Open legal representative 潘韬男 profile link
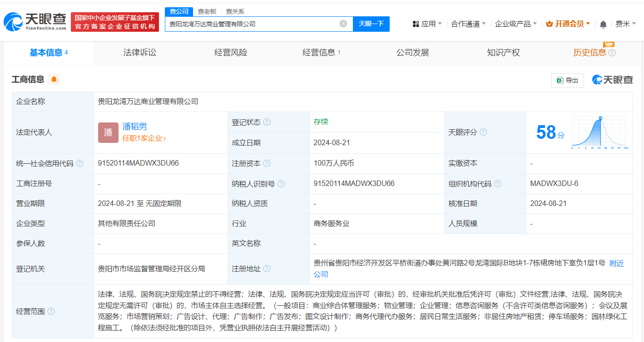 pos(134,127)
